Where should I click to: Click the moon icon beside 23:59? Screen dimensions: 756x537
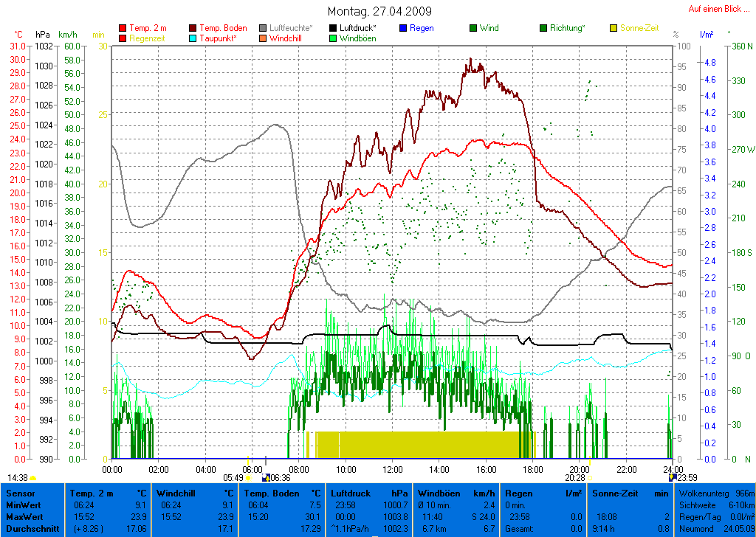tap(671, 478)
